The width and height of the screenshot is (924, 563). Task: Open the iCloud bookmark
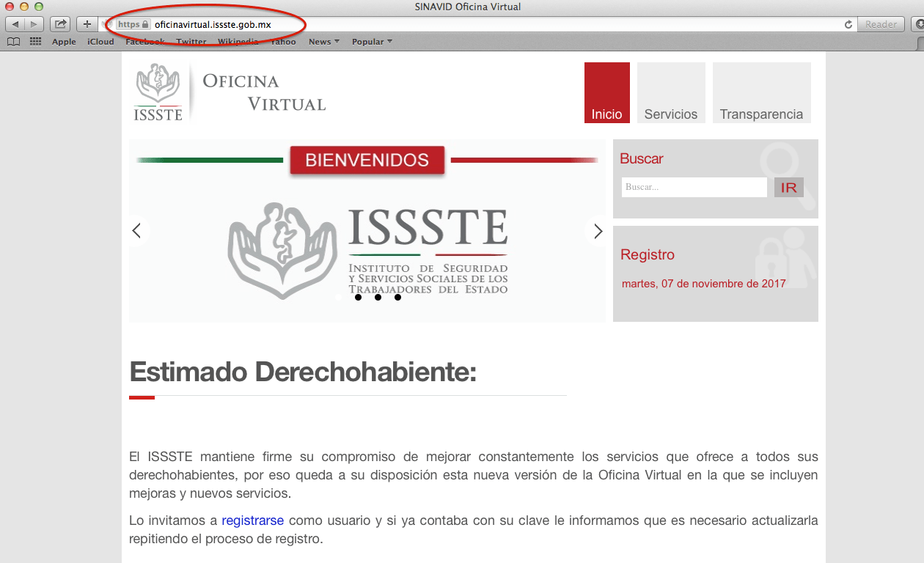pyautogui.click(x=100, y=42)
